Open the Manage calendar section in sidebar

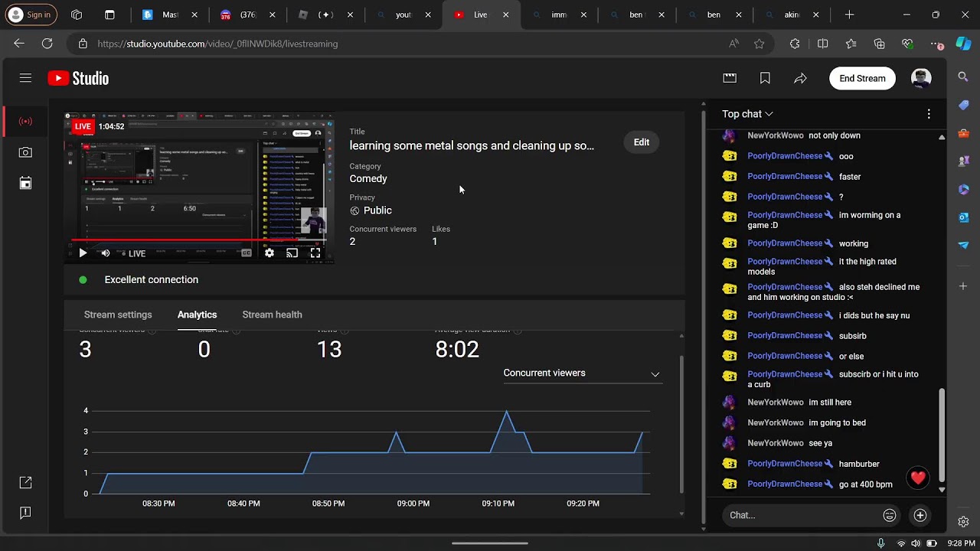[x=25, y=183]
